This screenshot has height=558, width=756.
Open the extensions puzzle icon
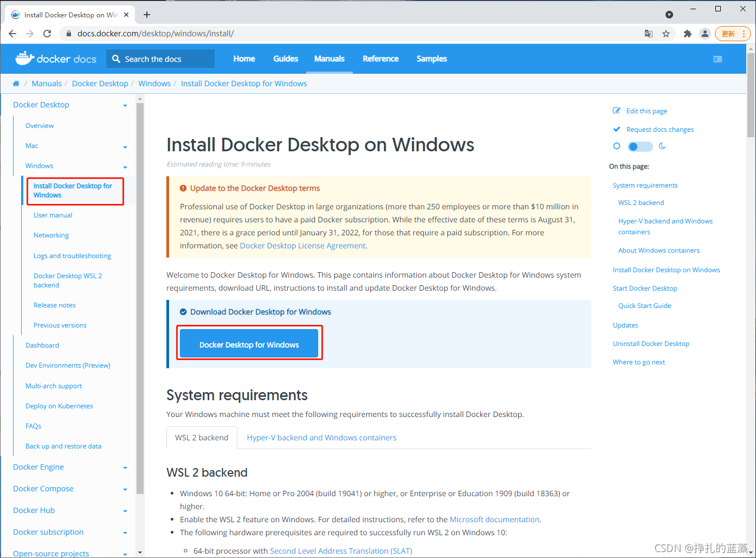point(688,34)
